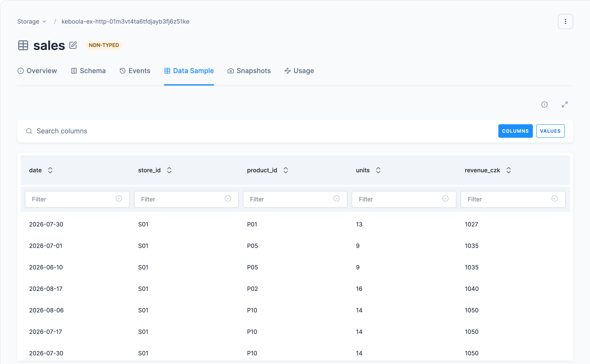The width and height of the screenshot is (590, 364).
Task: Open the three-dot more actions menu
Action: coord(565,21)
